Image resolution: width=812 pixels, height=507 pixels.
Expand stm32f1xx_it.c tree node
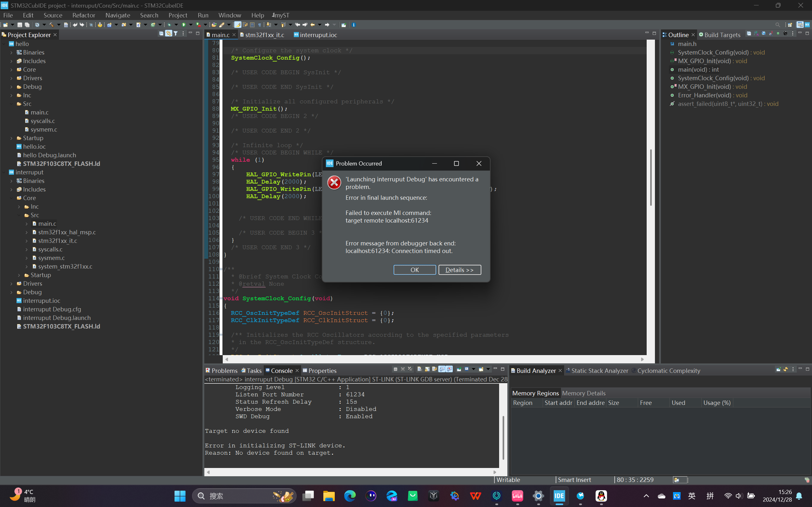(27, 241)
